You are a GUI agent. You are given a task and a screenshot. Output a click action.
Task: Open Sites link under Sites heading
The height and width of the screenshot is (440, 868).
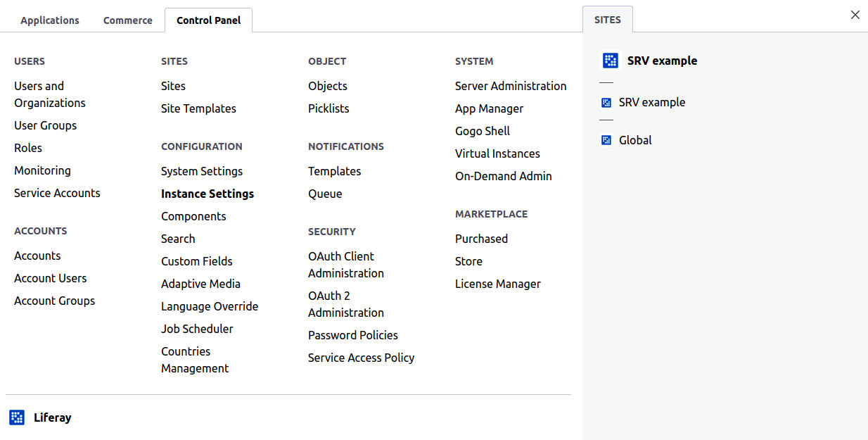pos(174,86)
